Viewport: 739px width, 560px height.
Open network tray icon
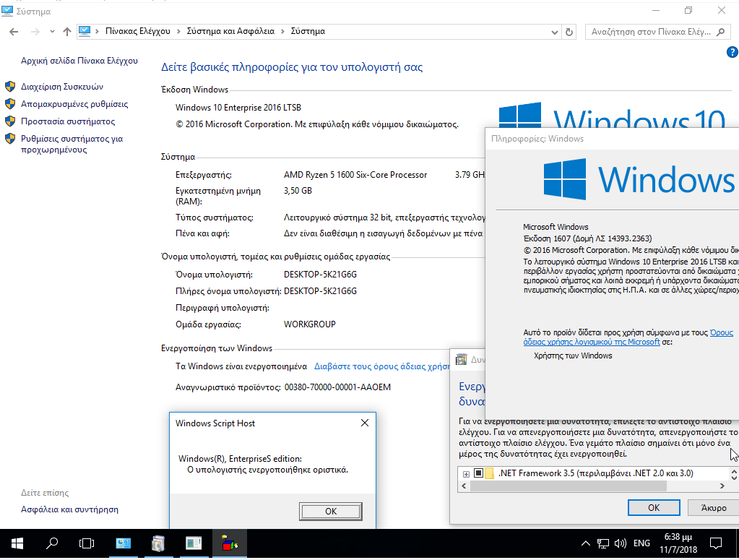click(602, 543)
